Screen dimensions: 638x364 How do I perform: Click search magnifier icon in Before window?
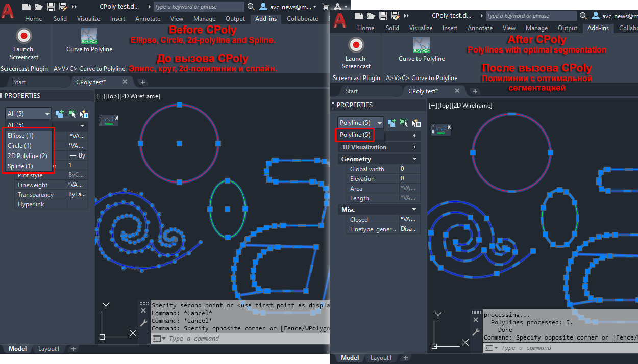tap(251, 7)
